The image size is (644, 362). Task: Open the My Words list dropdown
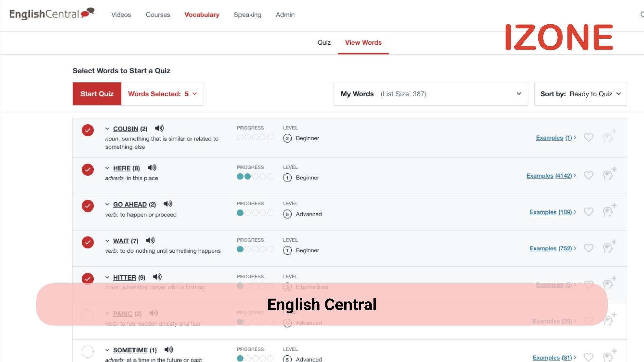click(x=431, y=94)
